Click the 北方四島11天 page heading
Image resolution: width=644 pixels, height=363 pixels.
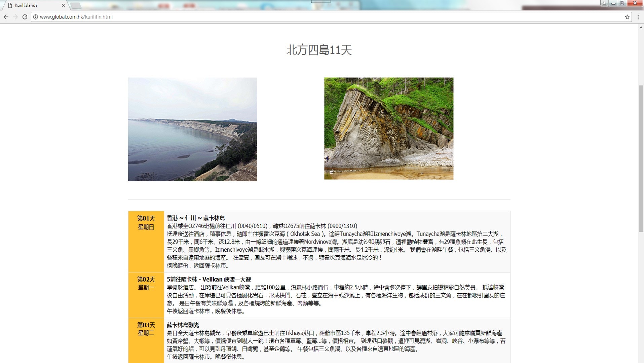click(319, 50)
